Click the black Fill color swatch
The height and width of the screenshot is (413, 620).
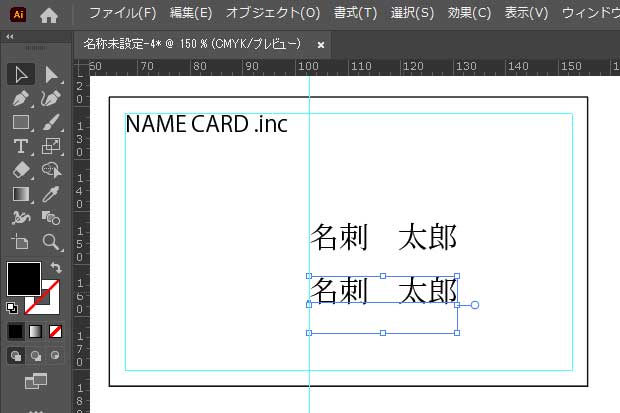24,278
